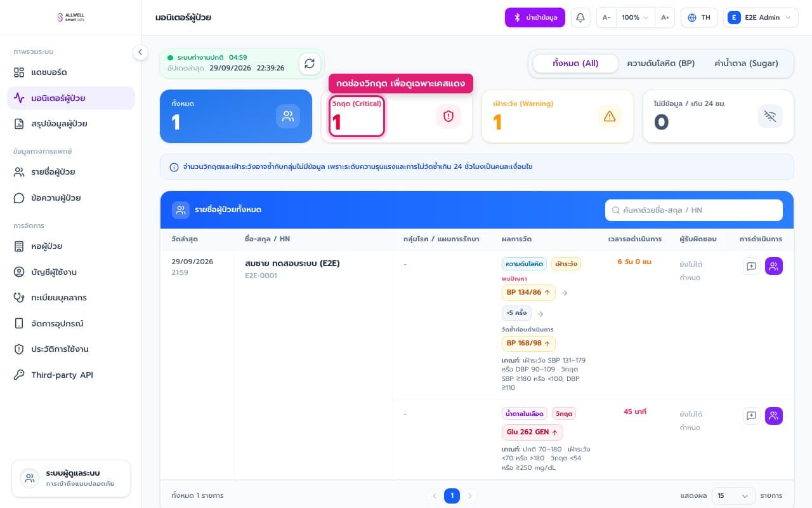The width and height of the screenshot is (812, 508).
Task: Click purple assign icon for the blood pressure row
Action: [x=774, y=267]
